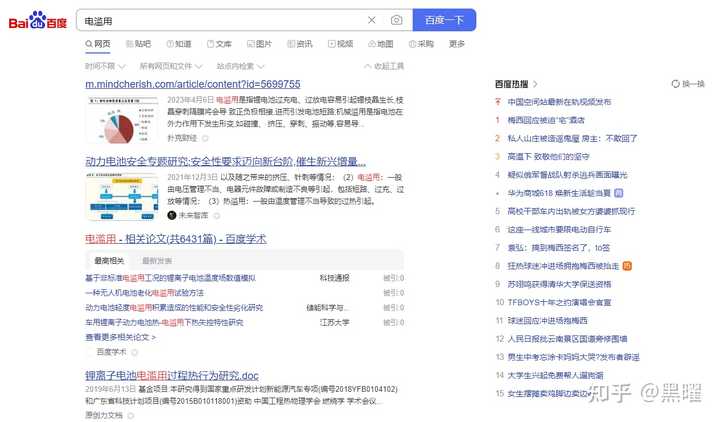Open hot topic ranked number 14
720x422 pixels.
pos(555,375)
